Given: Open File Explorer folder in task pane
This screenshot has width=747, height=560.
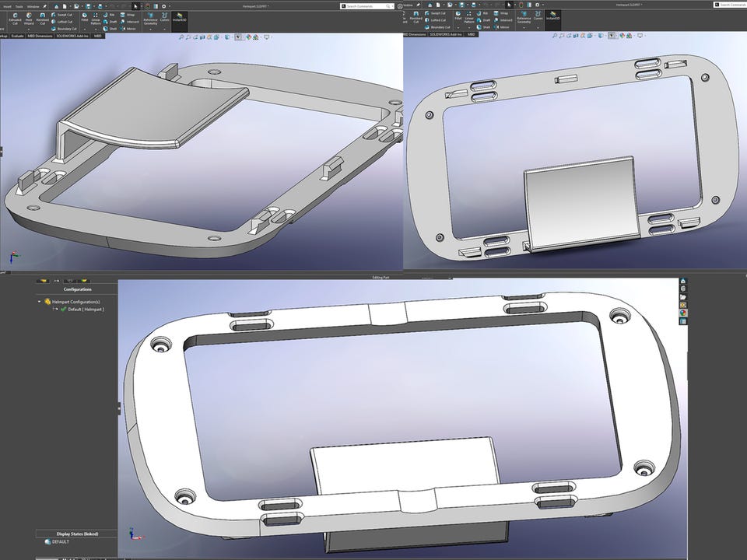Looking at the screenshot, I should click(682, 297).
